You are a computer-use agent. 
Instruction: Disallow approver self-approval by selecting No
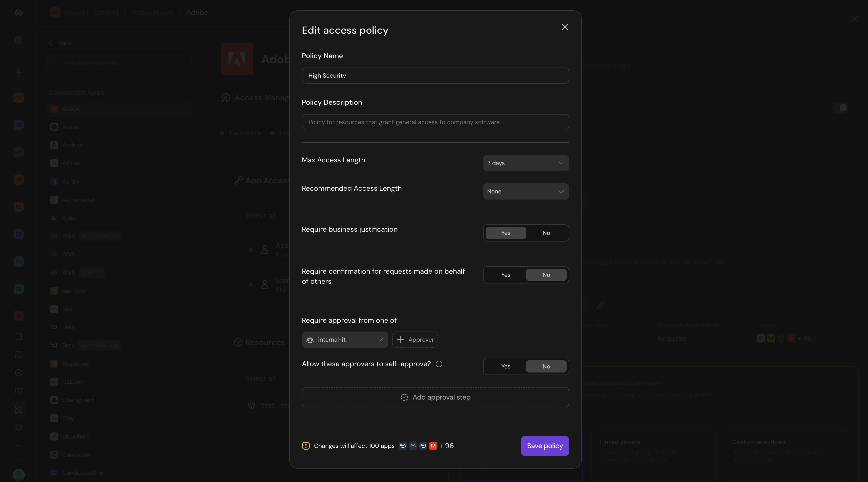(x=546, y=366)
